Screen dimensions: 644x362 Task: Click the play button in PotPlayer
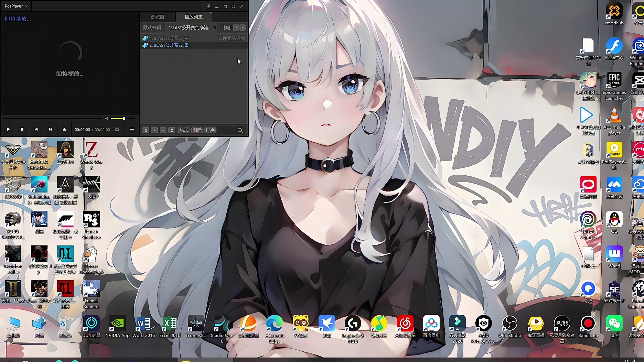pos(8,129)
